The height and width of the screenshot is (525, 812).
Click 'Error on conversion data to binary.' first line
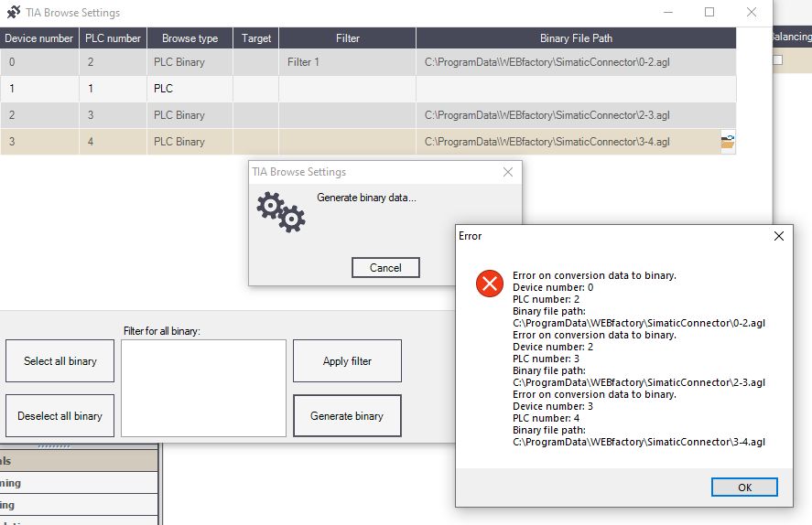click(x=594, y=275)
